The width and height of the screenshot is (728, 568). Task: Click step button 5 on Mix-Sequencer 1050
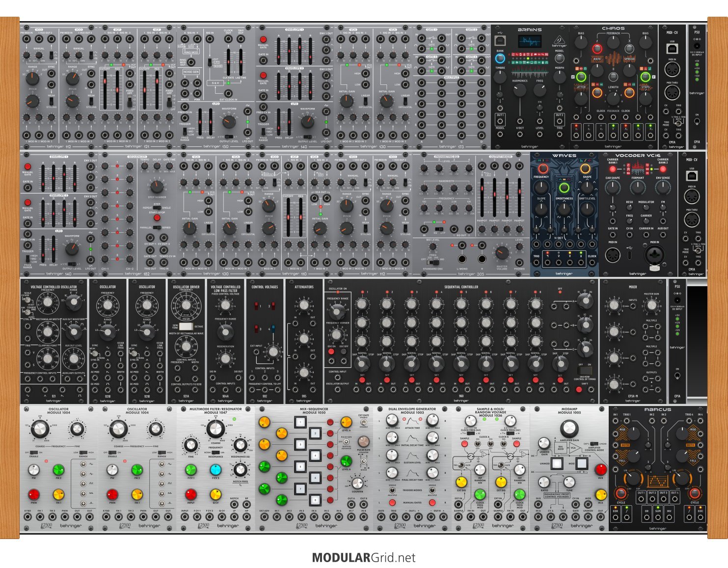tap(300, 466)
